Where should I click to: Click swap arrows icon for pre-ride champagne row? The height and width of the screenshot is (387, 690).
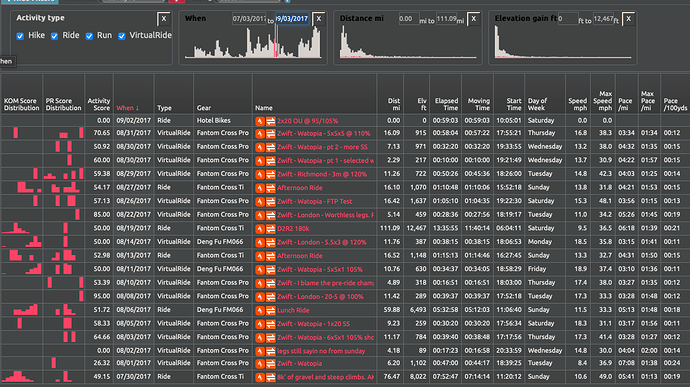pyautogui.click(x=270, y=284)
